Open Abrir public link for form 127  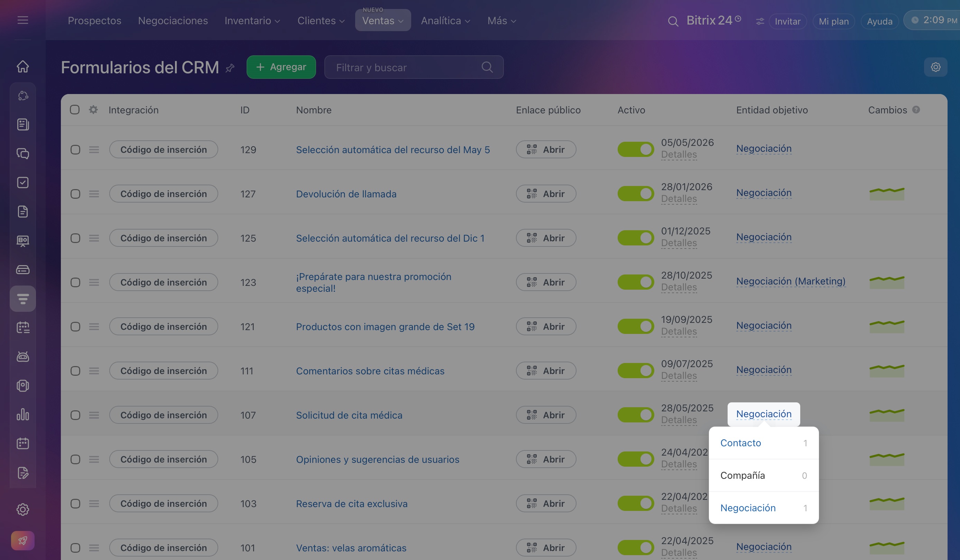pos(546,193)
